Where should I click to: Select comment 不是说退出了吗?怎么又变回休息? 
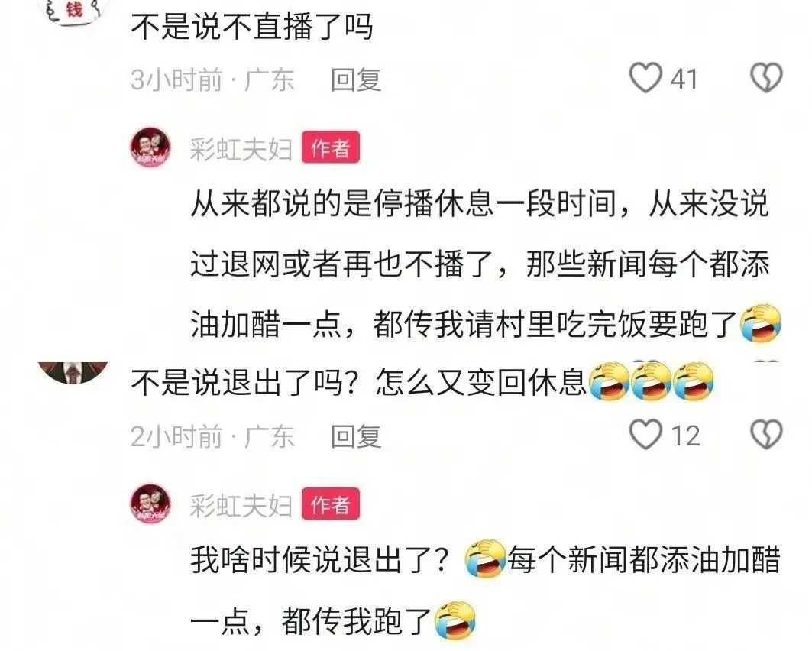(422, 382)
